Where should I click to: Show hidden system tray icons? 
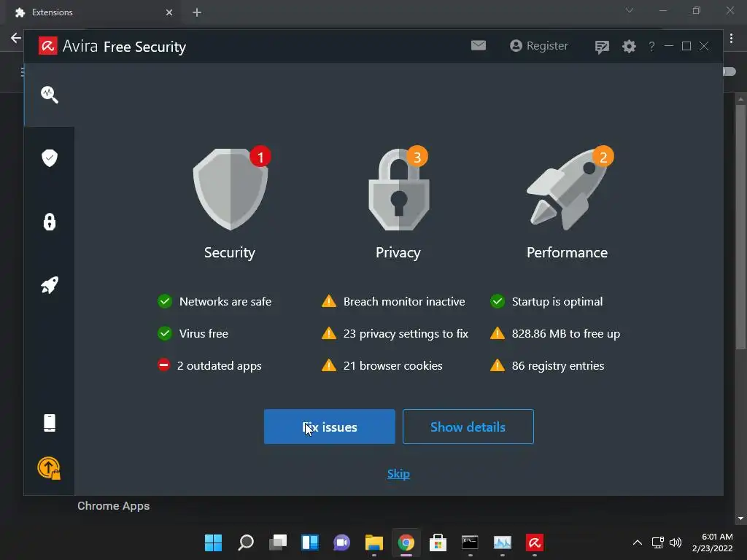click(x=638, y=542)
